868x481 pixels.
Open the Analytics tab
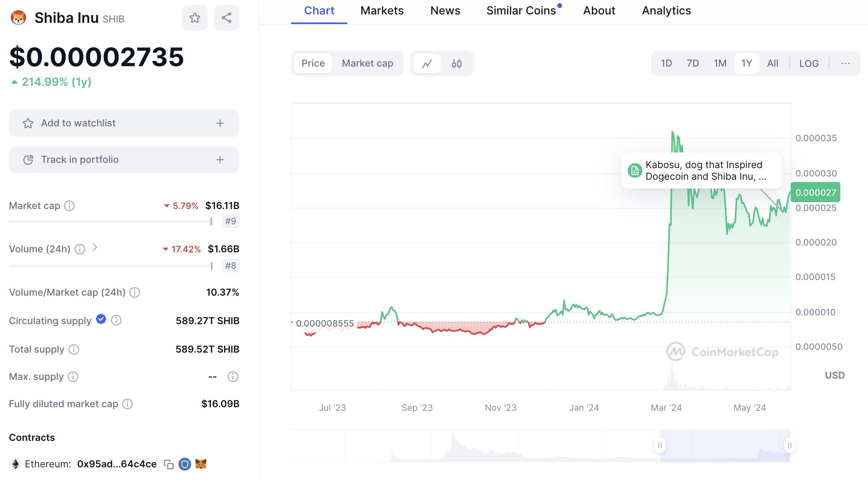click(x=666, y=11)
